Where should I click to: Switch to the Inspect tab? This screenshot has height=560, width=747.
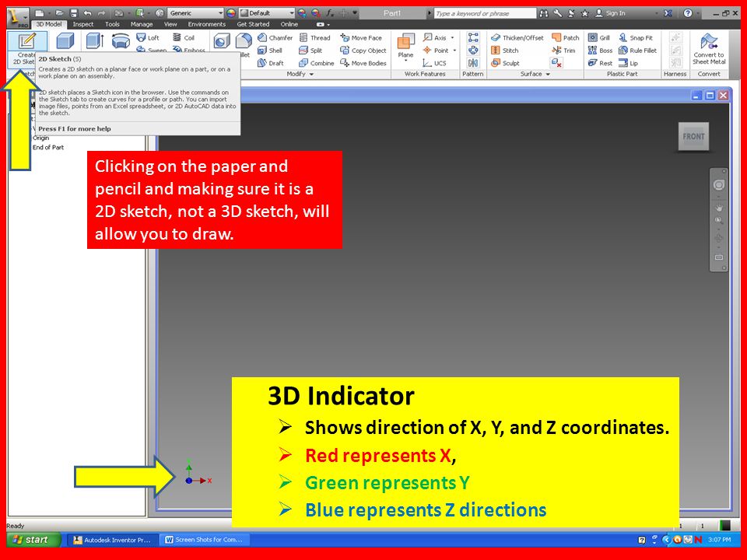tap(83, 24)
